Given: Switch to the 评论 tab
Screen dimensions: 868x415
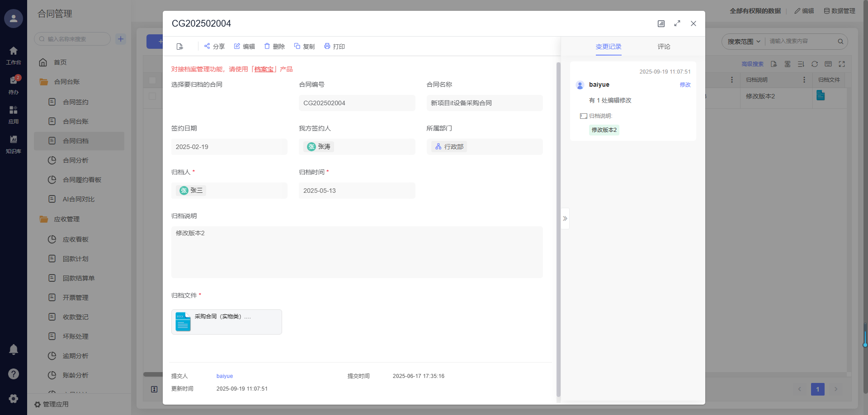Looking at the screenshot, I should click(664, 47).
